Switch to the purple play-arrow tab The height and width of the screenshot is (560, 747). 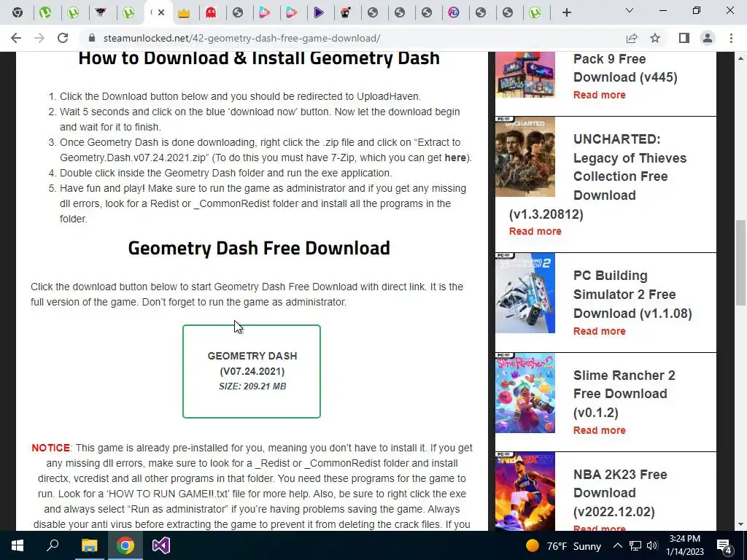point(319,13)
